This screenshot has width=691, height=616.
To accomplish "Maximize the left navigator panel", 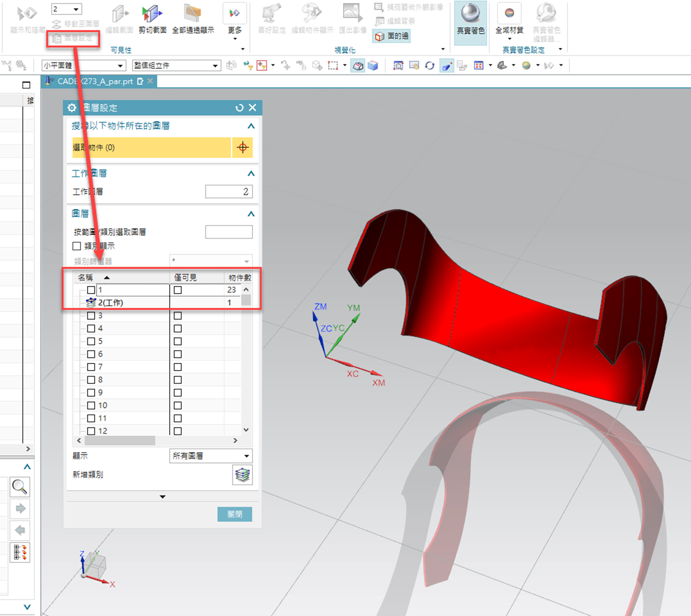I will tap(26, 85).
